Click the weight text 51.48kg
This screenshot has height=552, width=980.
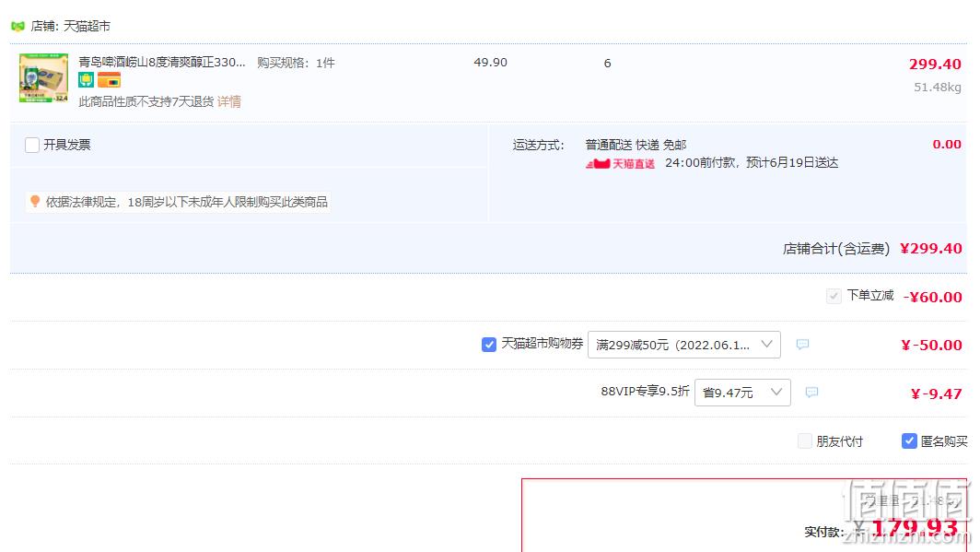click(938, 88)
